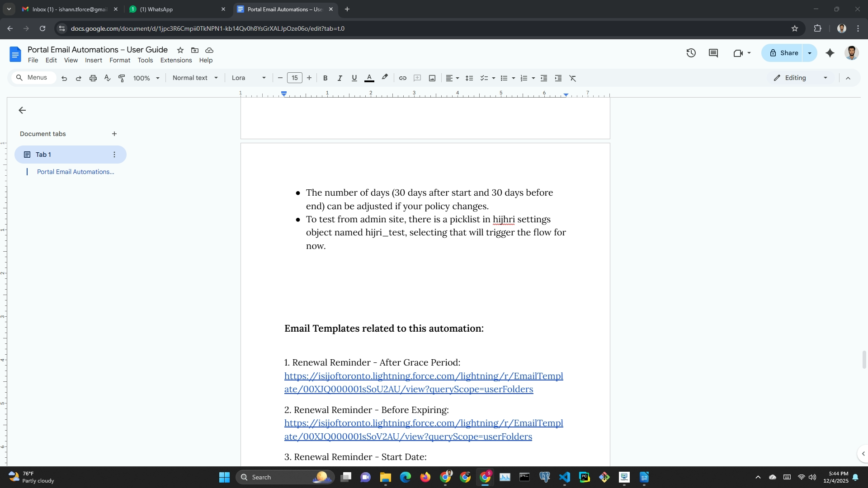This screenshot has height=488, width=868.
Task: Click the Gemini sparkle icon
Action: pos(830,53)
